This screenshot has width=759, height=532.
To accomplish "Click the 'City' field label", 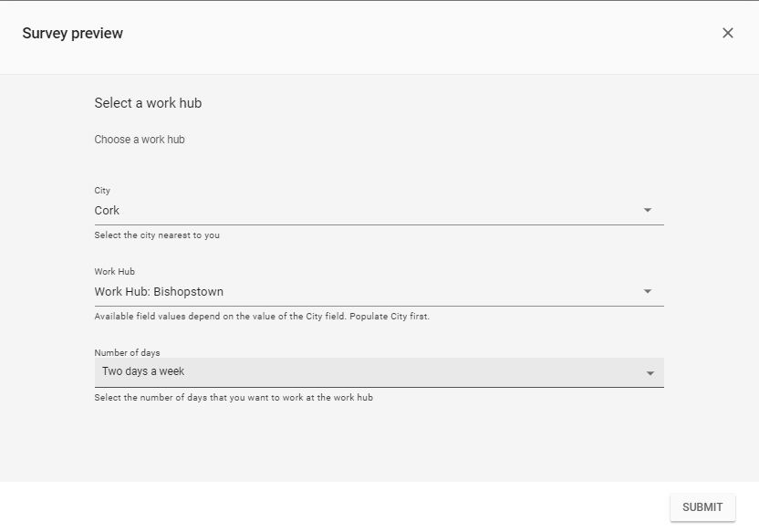I will [x=102, y=191].
